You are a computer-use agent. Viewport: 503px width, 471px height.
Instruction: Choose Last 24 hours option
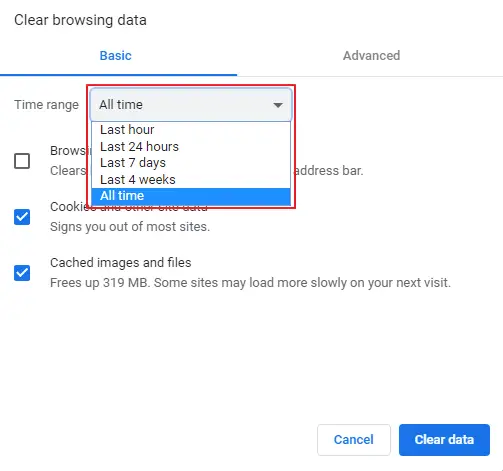[x=191, y=146]
